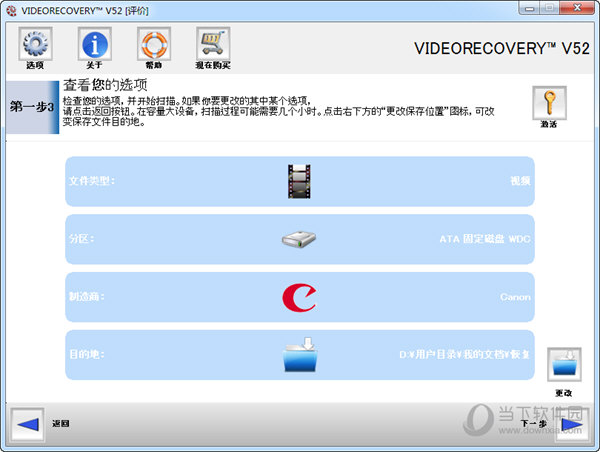600x452 pixels.
Task: Select the 视频 file type value
Action: pos(520,181)
